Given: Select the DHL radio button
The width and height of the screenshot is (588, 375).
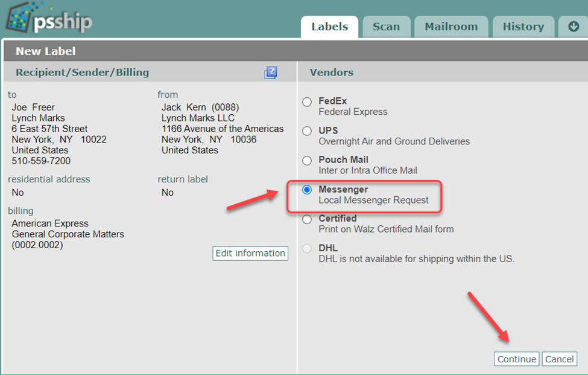Looking at the screenshot, I should point(307,248).
